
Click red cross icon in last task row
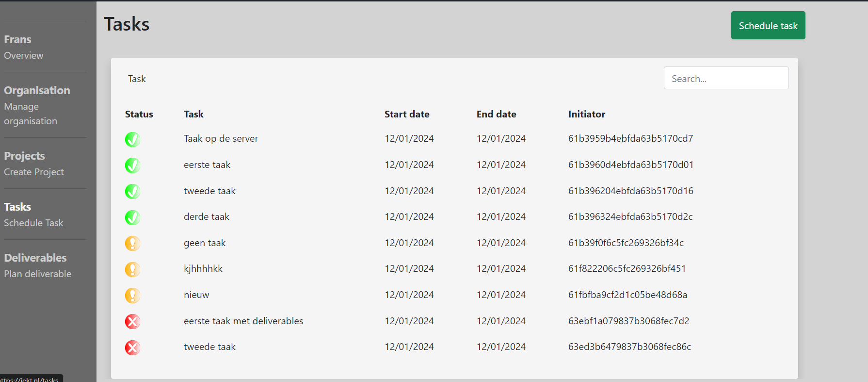coord(132,348)
